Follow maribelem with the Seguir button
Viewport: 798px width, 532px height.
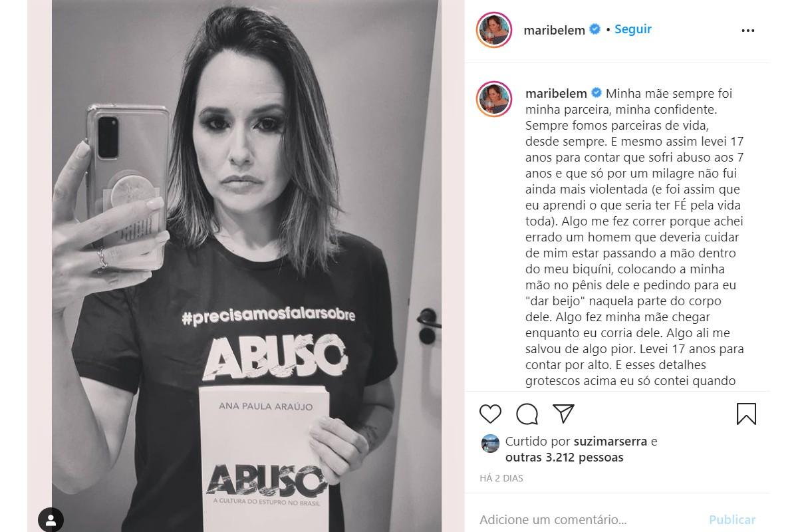click(x=633, y=29)
